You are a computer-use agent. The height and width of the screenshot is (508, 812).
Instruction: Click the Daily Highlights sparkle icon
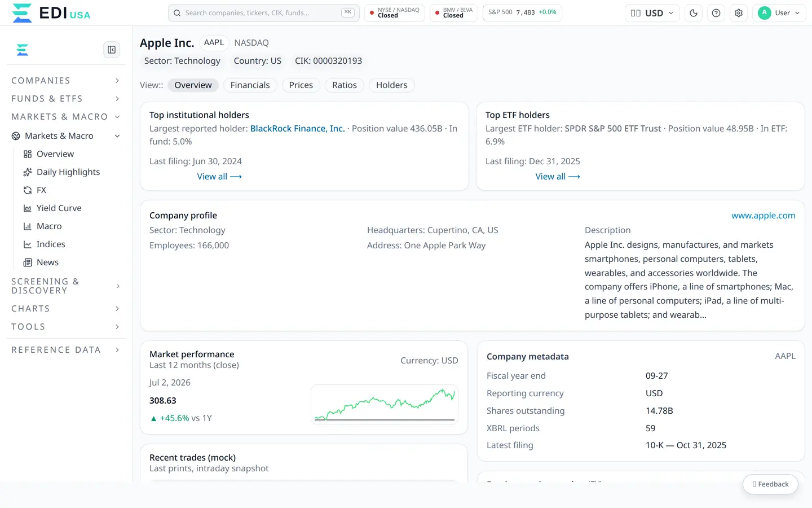28,172
